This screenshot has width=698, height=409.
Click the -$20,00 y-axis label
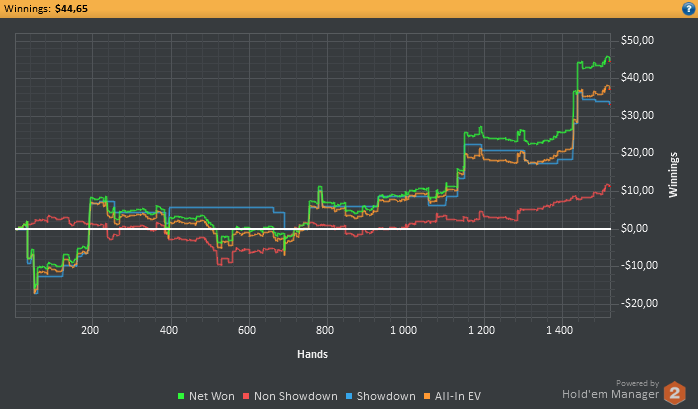pos(639,304)
